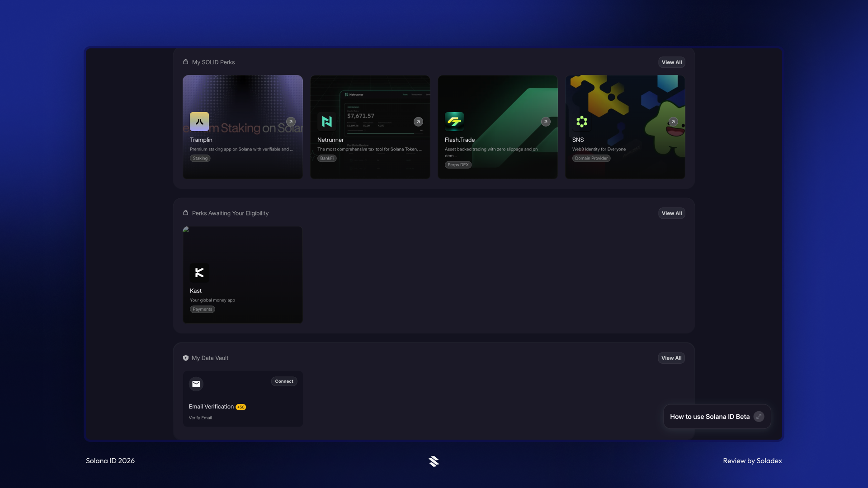Click View All under Perks Awaiting Your Eligibility
Screen dimensions: 868x488
[671, 213]
